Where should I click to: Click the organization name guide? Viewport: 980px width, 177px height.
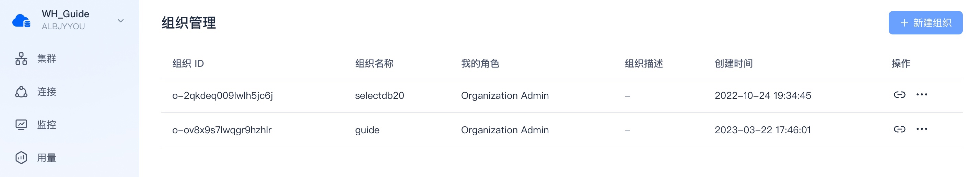point(367,130)
